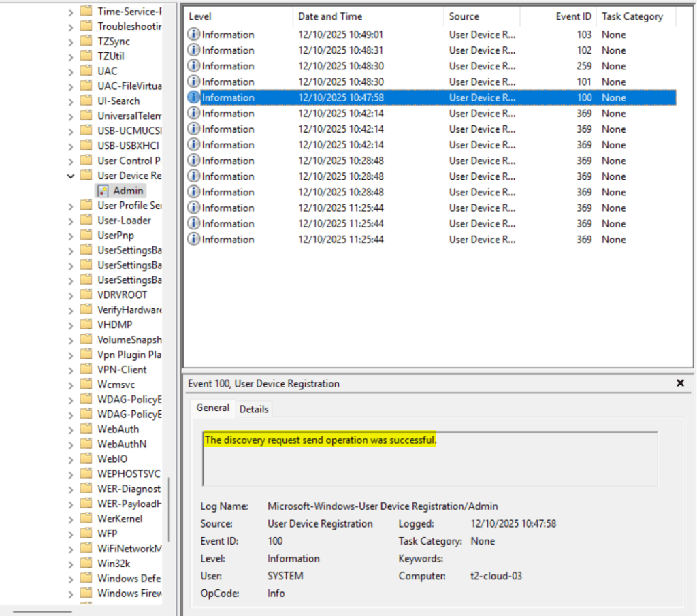
Task: Select the General tab
Action: pos(212,408)
